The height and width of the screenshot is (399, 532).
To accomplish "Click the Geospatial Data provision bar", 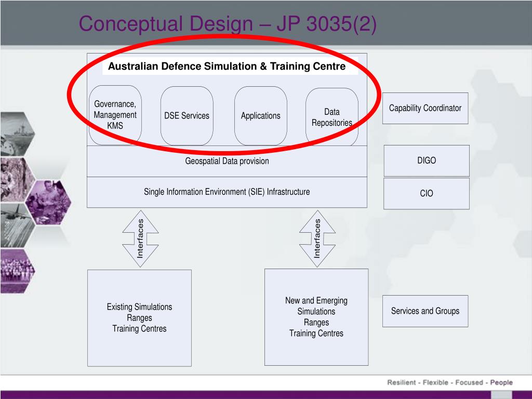I will point(227,161).
